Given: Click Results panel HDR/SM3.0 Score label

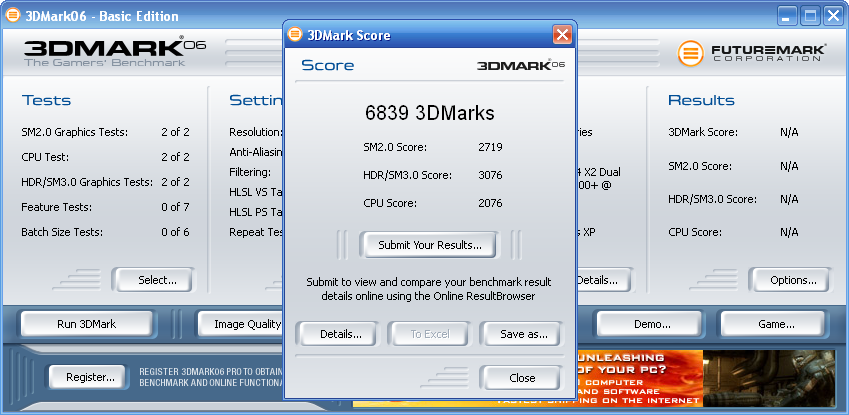Looking at the screenshot, I should click(712, 199).
